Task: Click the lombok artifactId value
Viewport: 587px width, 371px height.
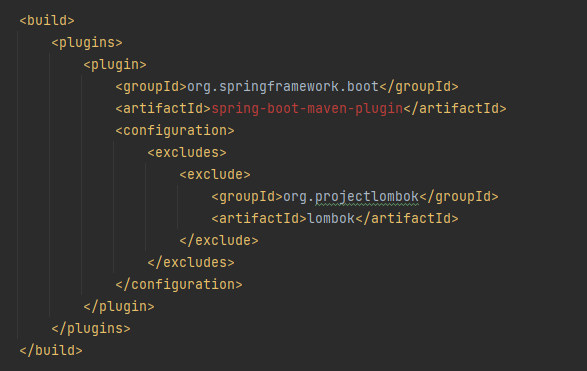Action: click(x=331, y=219)
